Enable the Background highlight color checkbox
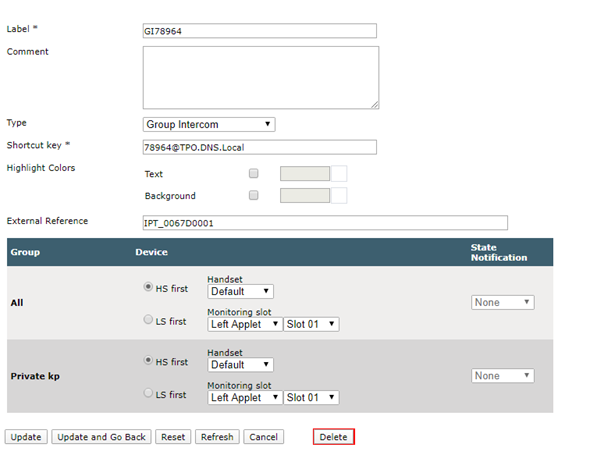This screenshot has height=462, width=597. pyautogui.click(x=254, y=195)
